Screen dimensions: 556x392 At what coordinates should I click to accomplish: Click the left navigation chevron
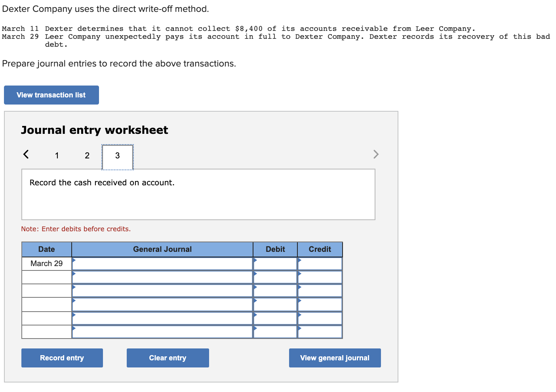pyautogui.click(x=25, y=154)
